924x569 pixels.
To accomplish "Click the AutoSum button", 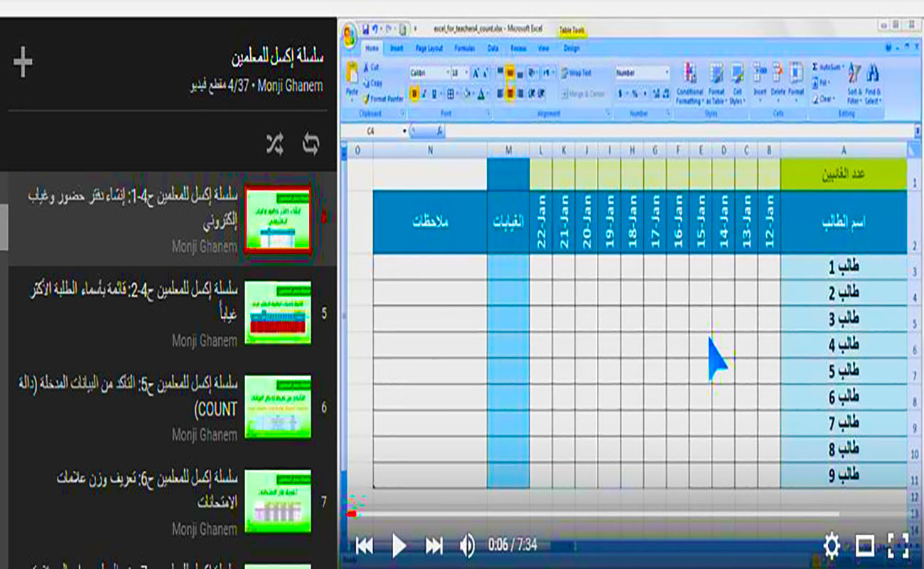I will [x=828, y=67].
